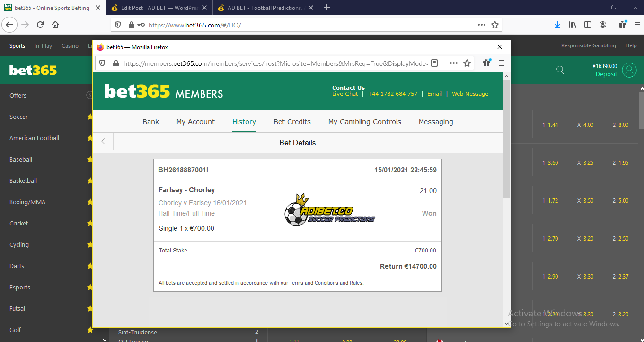The width and height of the screenshot is (644, 342).
Task: Select Basketball in sidebar
Action: pos(23,180)
